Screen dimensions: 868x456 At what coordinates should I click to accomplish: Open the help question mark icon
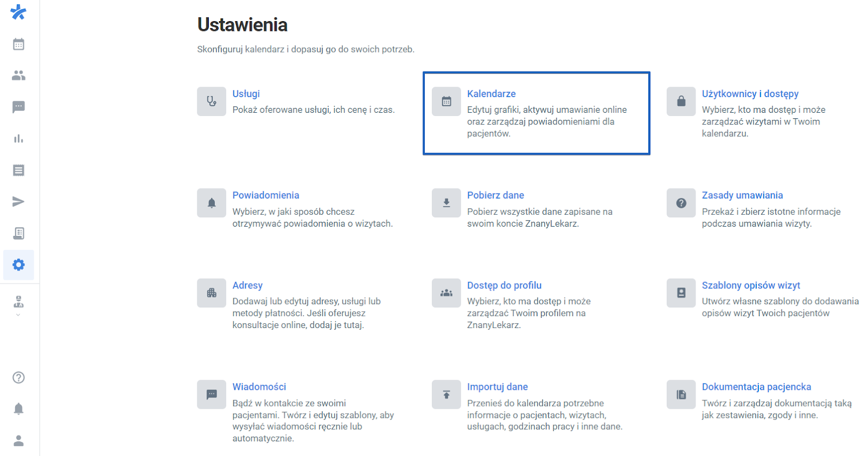(x=18, y=377)
